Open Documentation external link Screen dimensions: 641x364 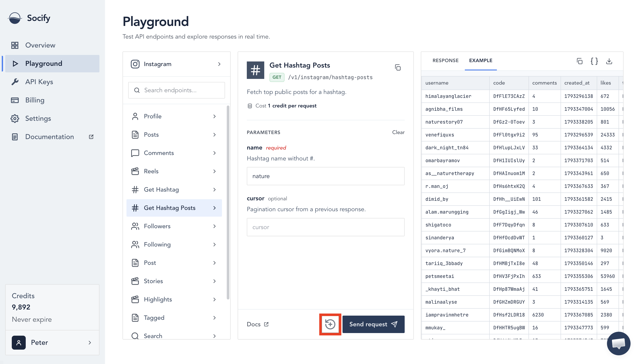pos(52,137)
